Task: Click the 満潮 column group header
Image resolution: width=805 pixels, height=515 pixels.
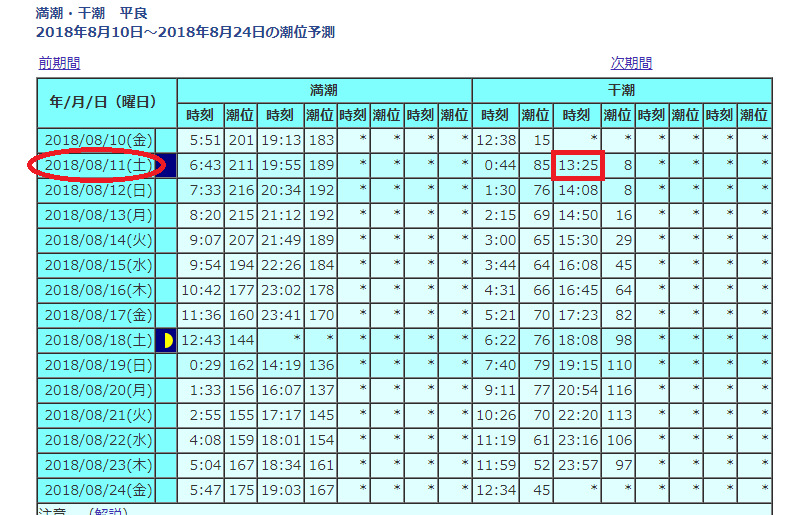Action: click(x=324, y=90)
